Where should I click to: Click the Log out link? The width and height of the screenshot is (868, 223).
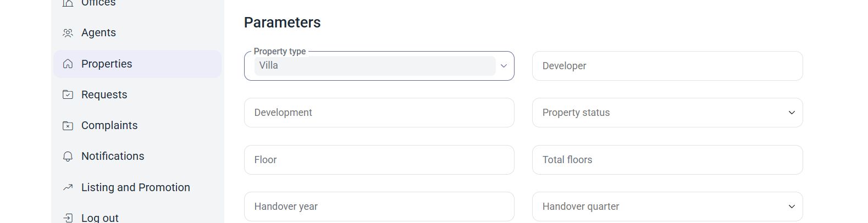pyautogui.click(x=137, y=217)
